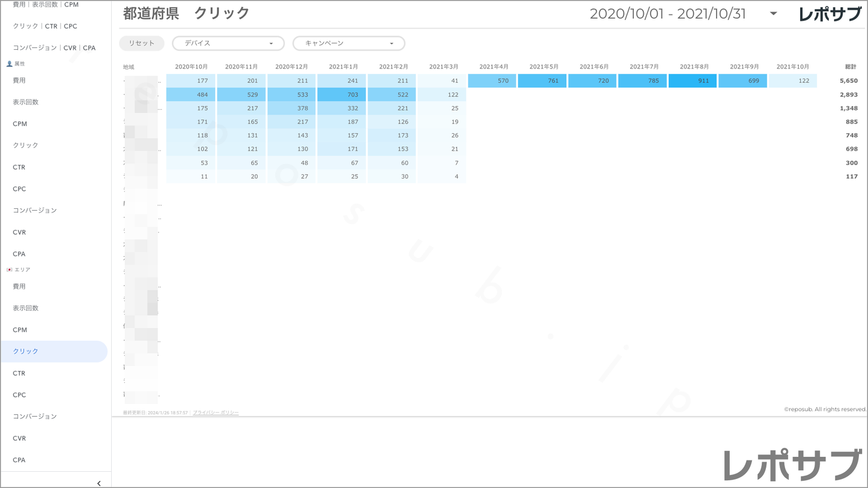Open the プライバシー ポリシー link
This screenshot has height=488, width=868.
coord(216,413)
